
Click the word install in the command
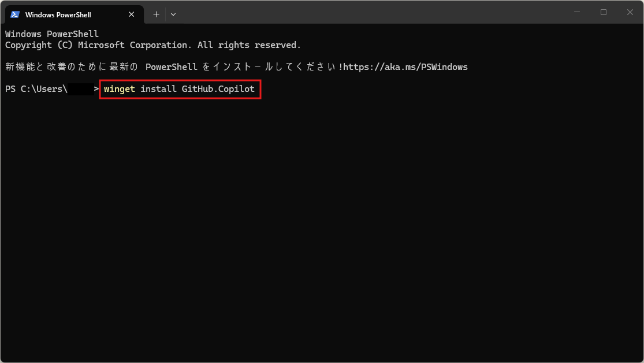coord(158,89)
